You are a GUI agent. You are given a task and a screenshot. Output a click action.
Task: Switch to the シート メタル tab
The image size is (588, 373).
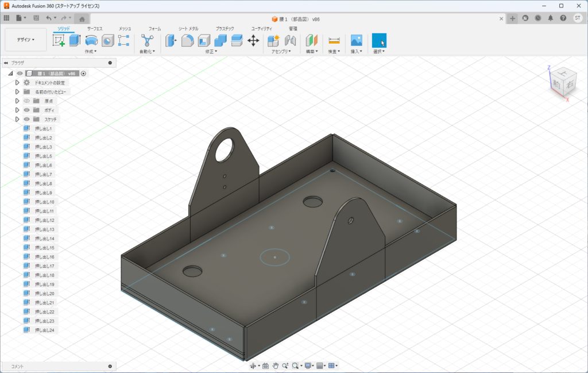188,29
